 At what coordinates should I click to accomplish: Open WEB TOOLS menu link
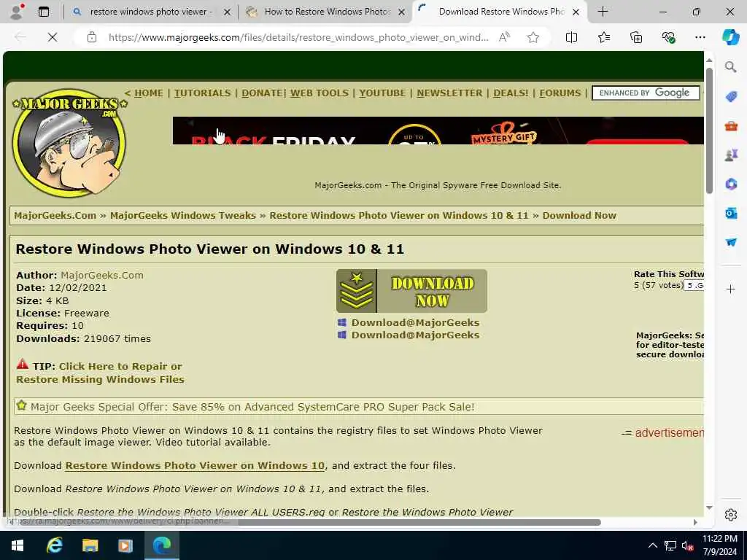[x=320, y=93]
